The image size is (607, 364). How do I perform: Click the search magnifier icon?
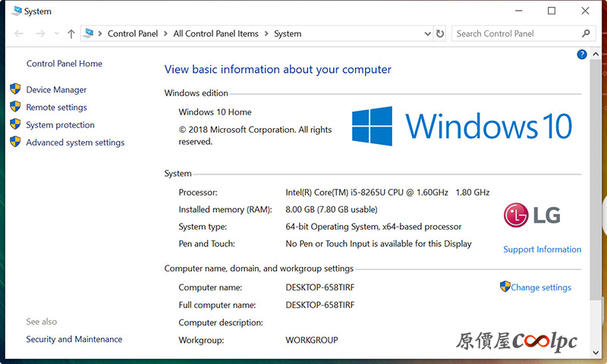[586, 33]
